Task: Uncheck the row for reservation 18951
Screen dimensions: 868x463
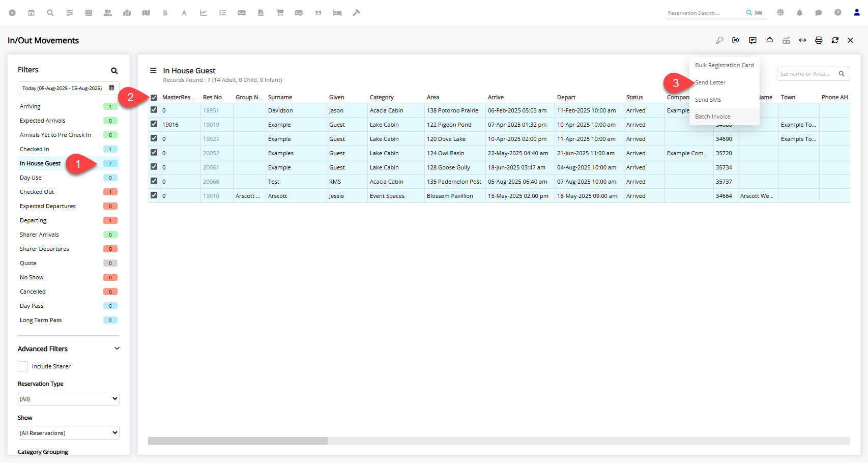Action: [154, 110]
